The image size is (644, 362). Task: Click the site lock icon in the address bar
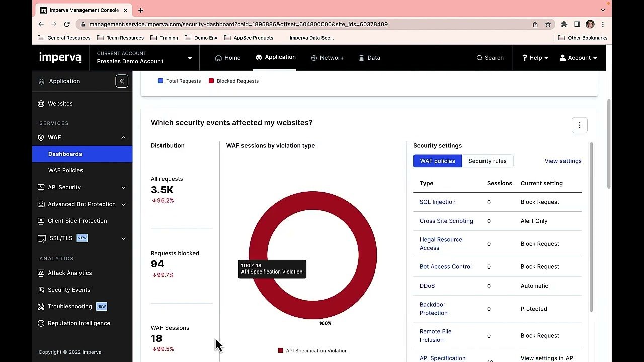tap(82, 24)
